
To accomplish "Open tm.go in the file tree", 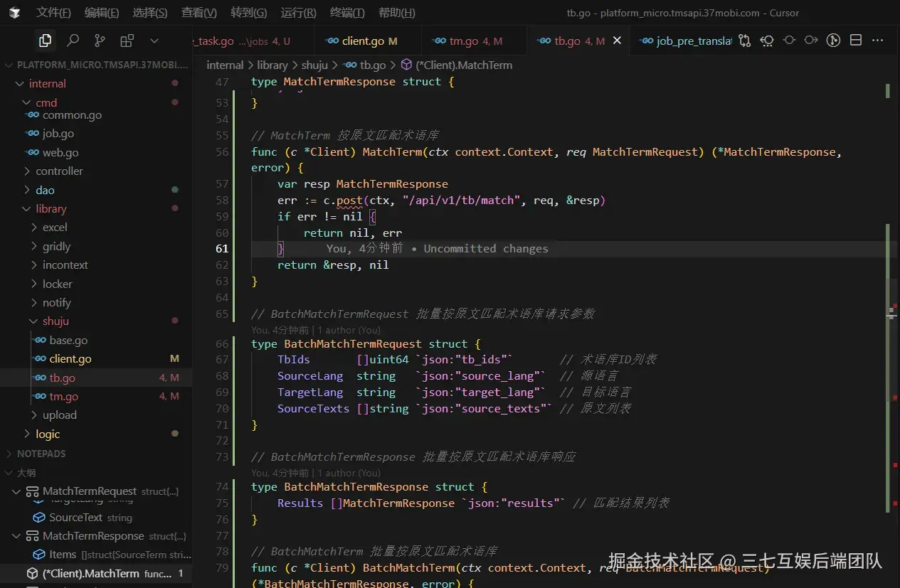I will [63, 397].
